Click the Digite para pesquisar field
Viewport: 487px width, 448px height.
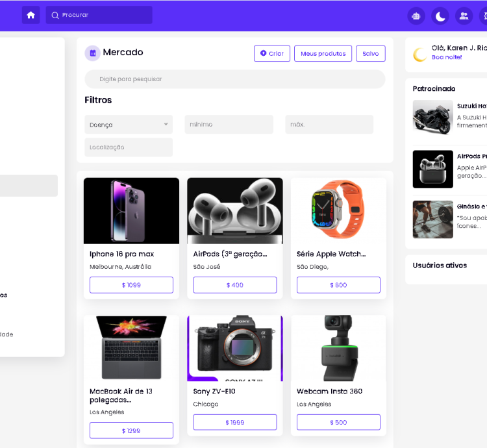tap(234, 79)
